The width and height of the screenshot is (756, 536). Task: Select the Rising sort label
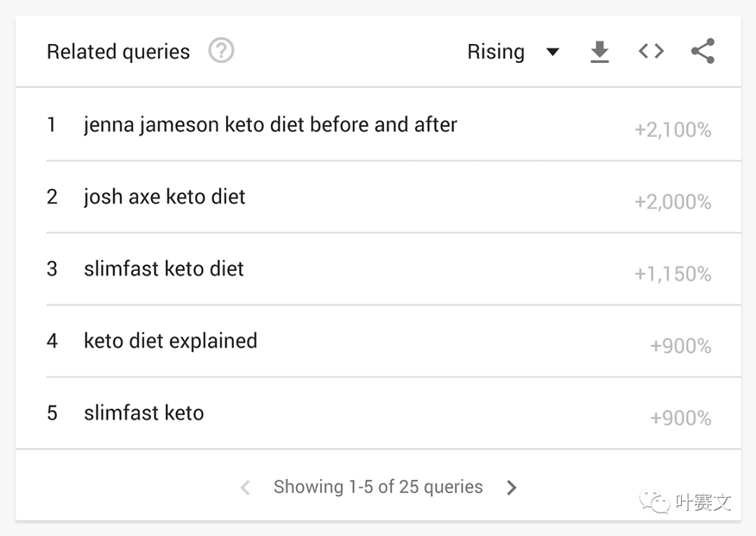496,52
